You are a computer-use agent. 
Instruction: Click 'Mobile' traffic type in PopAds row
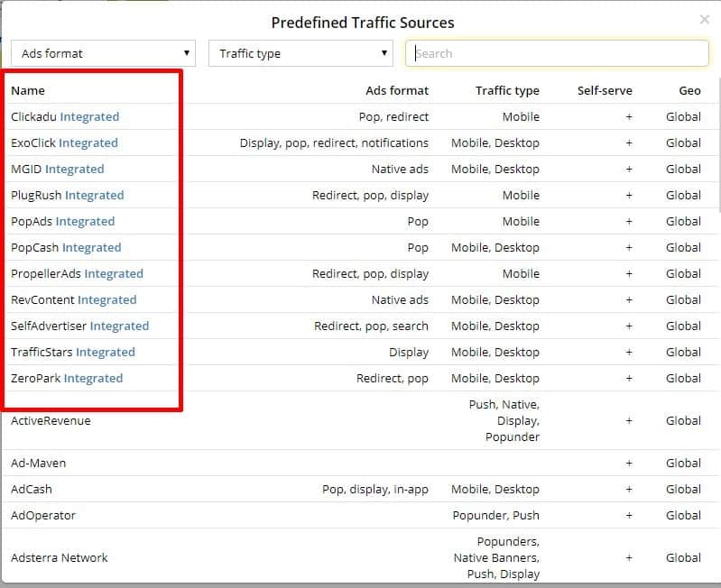(x=521, y=222)
